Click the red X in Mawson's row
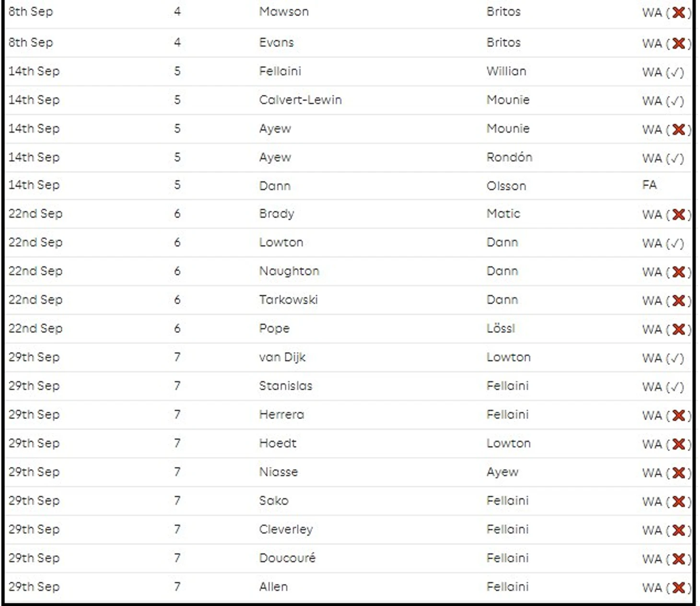 678,12
